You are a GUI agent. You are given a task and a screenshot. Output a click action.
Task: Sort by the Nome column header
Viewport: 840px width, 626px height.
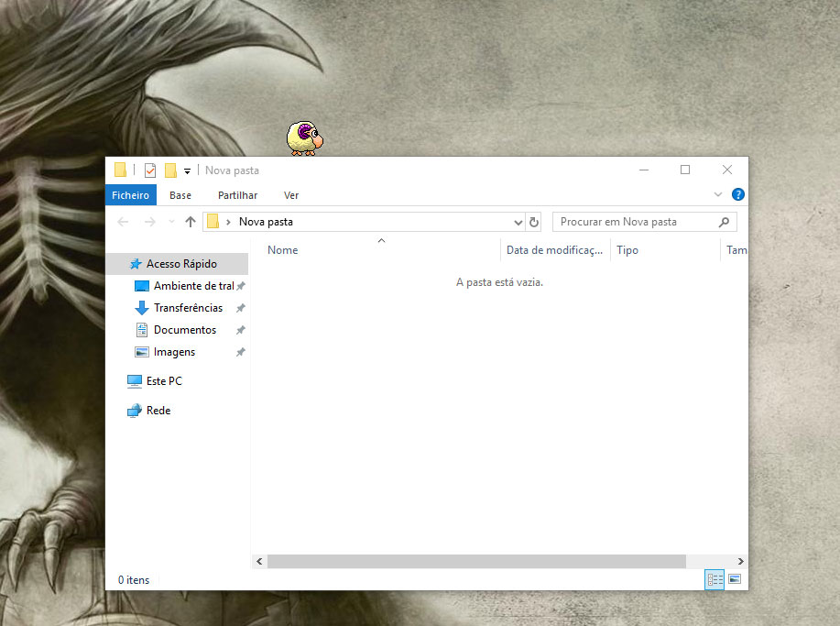click(282, 250)
